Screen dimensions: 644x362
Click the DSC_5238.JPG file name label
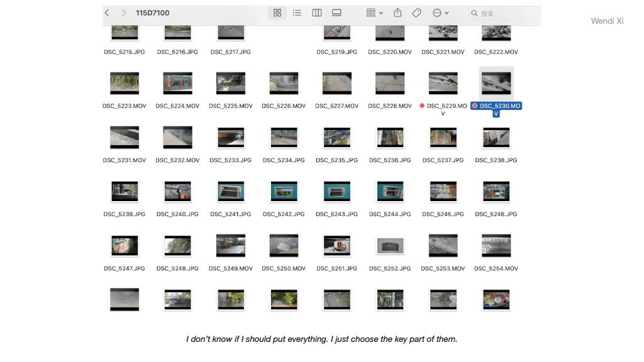point(496,160)
